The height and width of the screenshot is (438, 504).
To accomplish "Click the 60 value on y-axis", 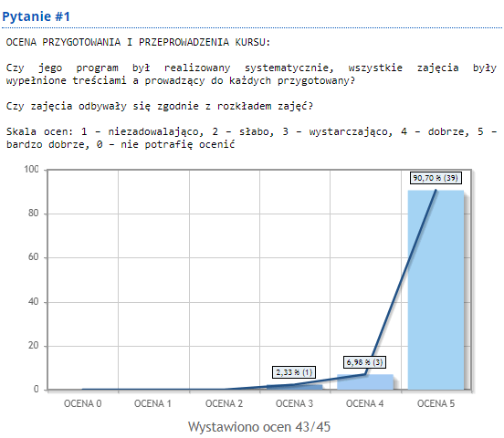I will point(34,257).
